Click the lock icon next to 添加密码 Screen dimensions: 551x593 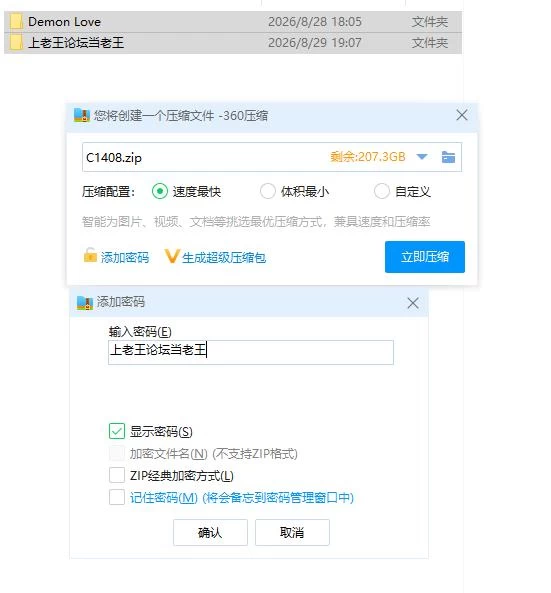tap(90, 255)
